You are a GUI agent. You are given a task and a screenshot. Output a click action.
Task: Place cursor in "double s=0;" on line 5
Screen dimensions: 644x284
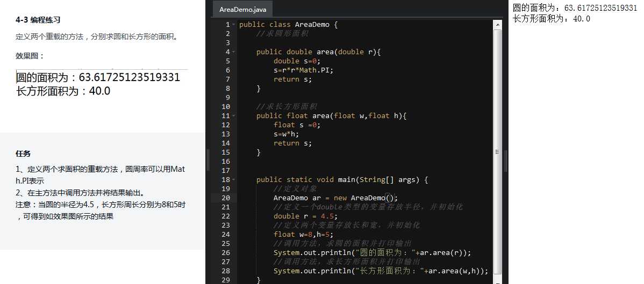[x=297, y=61]
